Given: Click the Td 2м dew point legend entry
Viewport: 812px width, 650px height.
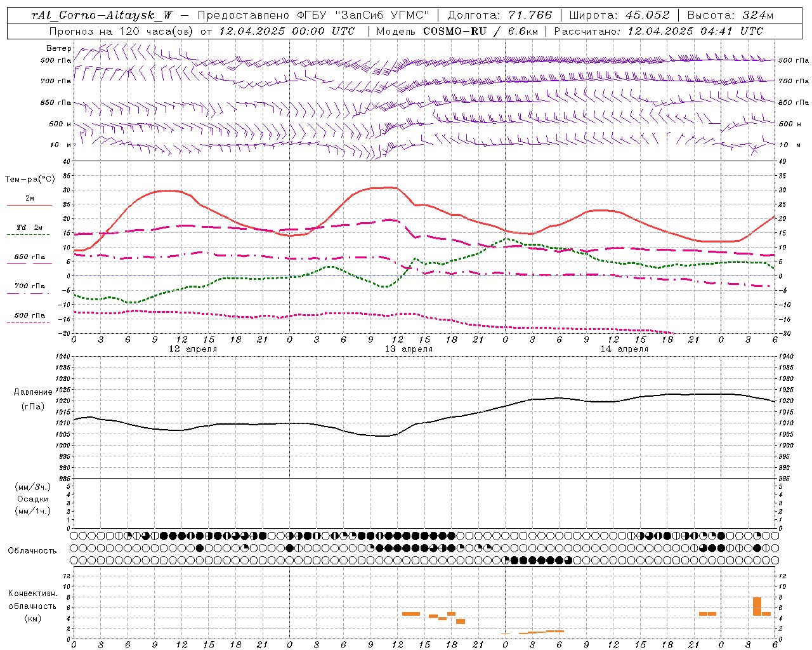Looking at the screenshot, I should click(30, 227).
